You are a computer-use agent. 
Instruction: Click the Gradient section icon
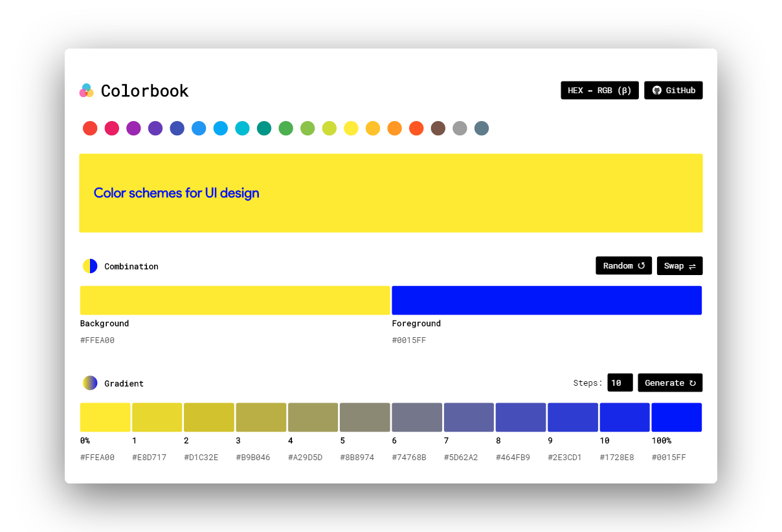pyautogui.click(x=90, y=383)
